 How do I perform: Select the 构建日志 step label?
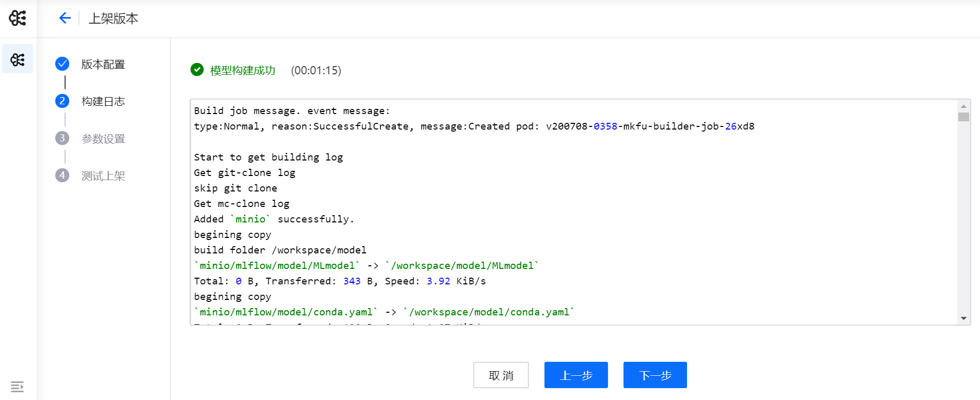click(x=103, y=102)
